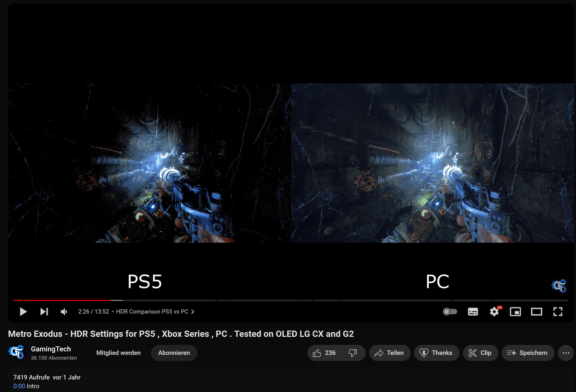Expand chapter HDR Comparison PS5 vs PC
The image size is (576, 392).
(155, 312)
